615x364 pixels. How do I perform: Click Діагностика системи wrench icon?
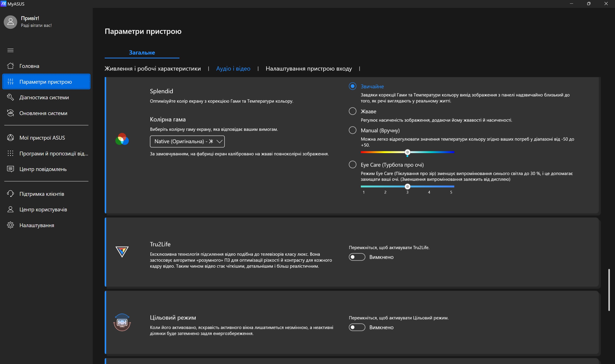pyautogui.click(x=10, y=97)
